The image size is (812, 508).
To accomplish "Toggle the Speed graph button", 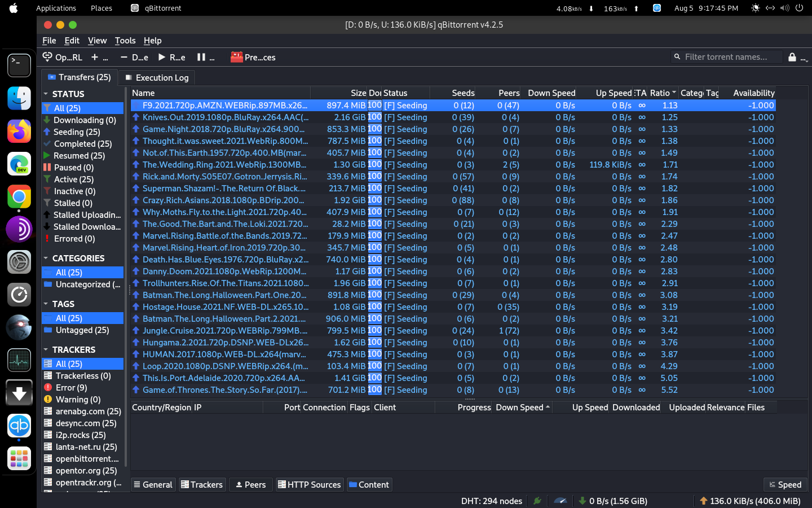I will click(785, 484).
